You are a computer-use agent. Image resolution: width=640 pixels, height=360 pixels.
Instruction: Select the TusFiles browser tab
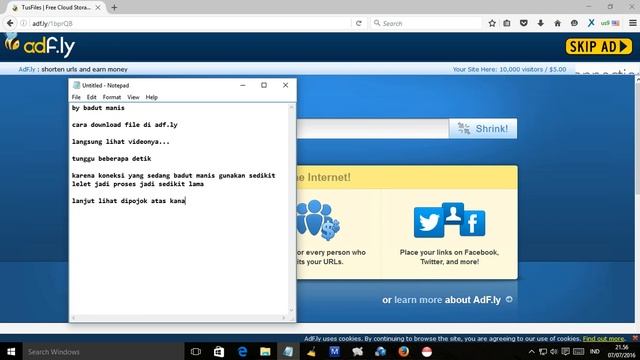click(55, 7)
